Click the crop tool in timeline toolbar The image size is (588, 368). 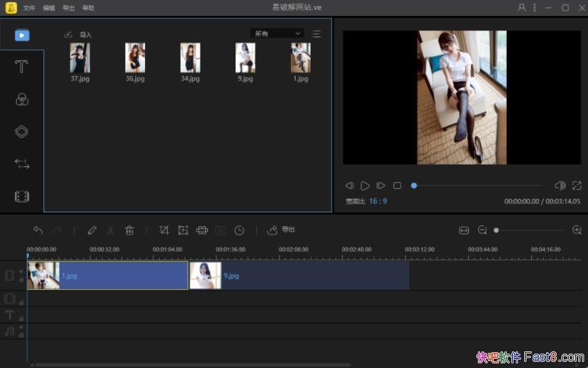click(x=164, y=230)
